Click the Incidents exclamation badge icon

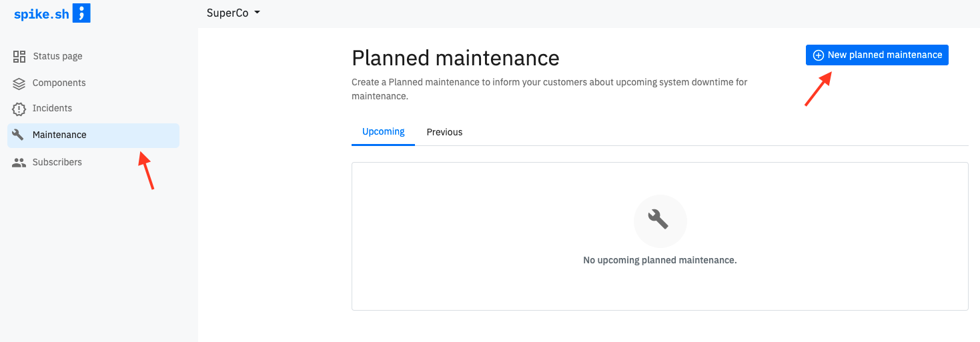tap(19, 109)
